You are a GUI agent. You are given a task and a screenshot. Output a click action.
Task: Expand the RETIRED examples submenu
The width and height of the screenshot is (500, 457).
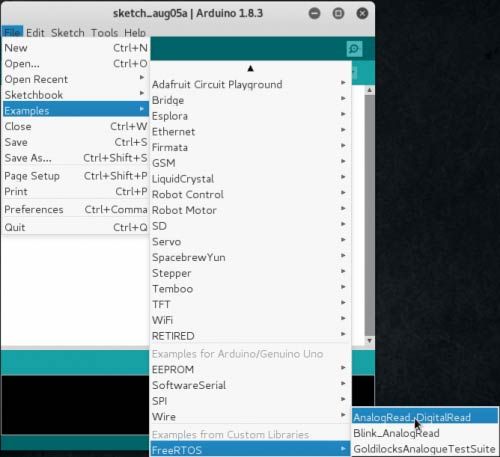pos(250,336)
